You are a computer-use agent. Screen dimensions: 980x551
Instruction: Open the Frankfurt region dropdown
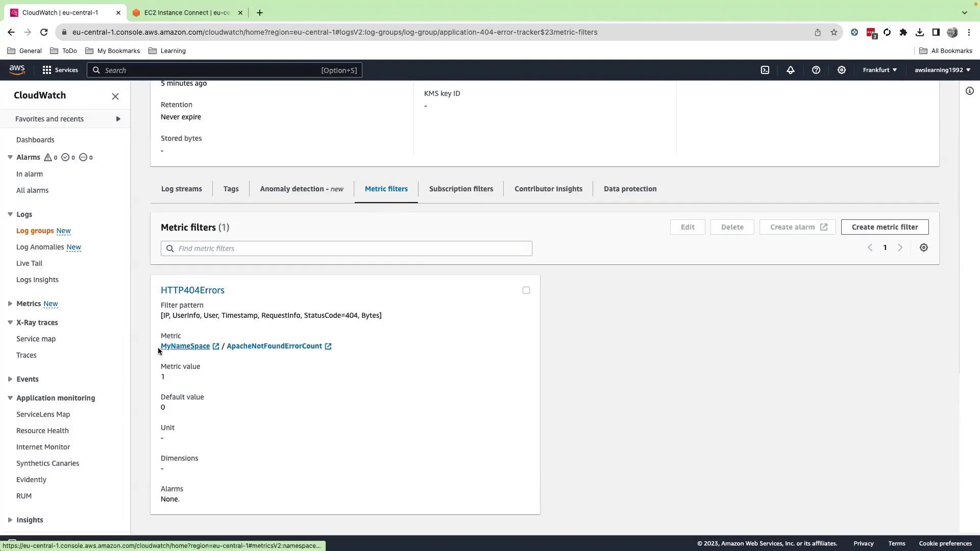click(x=879, y=70)
